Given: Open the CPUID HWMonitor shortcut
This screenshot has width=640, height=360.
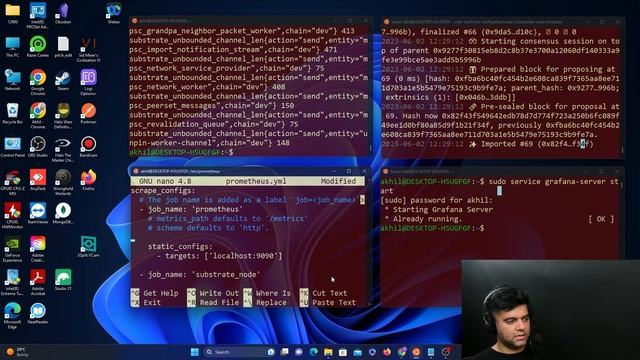Looking at the screenshot, I should 12,216.
